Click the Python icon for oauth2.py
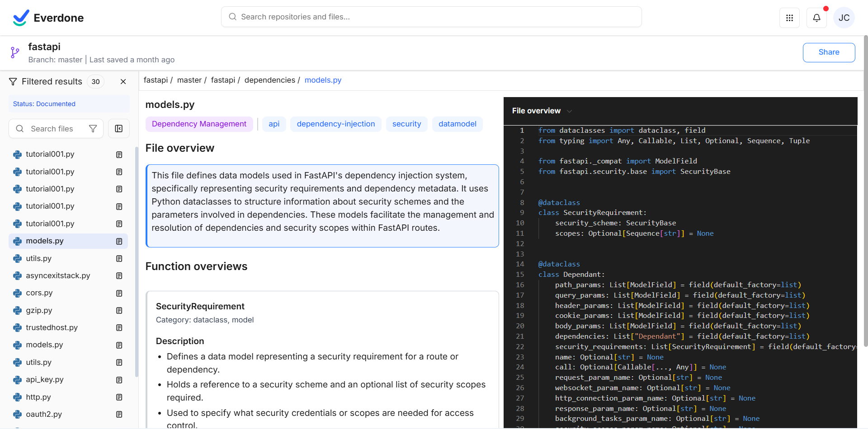 point(18,415)
